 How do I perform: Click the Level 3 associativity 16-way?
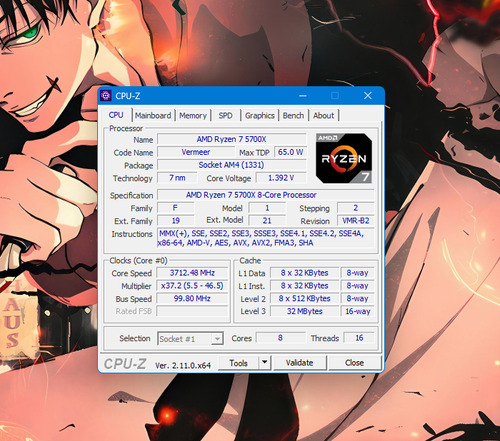point(358,311)
